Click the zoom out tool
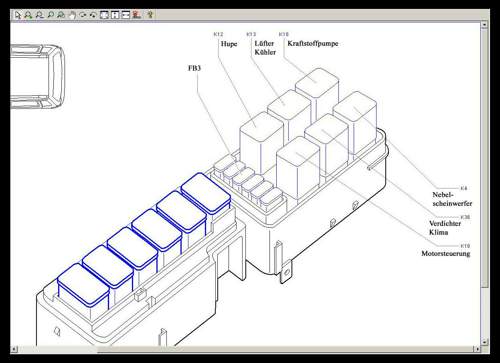This screenshot has height=363, width=500. [x=39, y=15]
